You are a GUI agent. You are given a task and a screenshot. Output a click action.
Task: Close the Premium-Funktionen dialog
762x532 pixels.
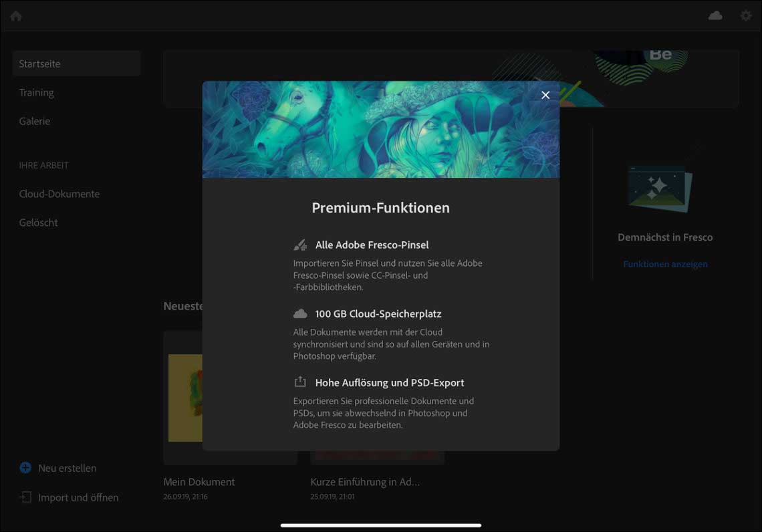click(545, 95)
